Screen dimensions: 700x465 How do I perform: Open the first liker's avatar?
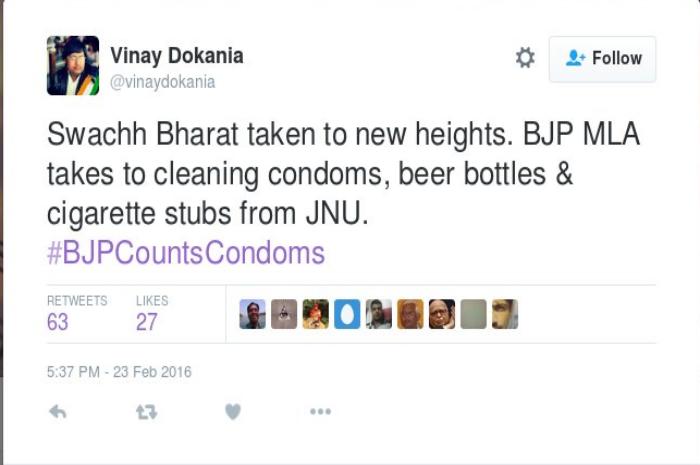pos(252,314)
